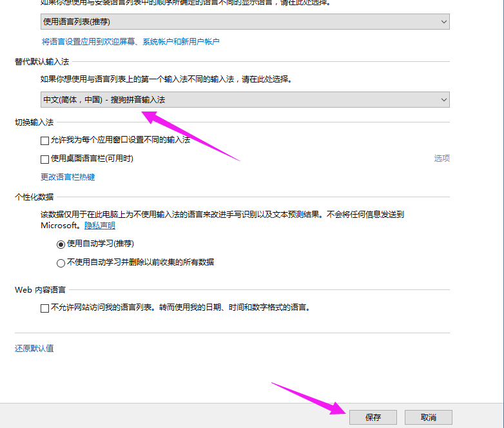Check the 不允许网站访问我的语言列表 checkbox square

coord(44,308)
